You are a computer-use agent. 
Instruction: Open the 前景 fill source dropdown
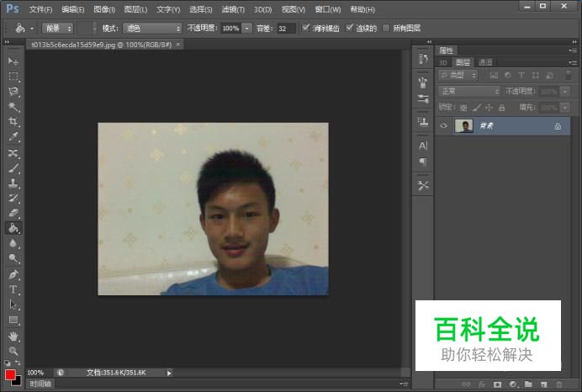[57, 28]
